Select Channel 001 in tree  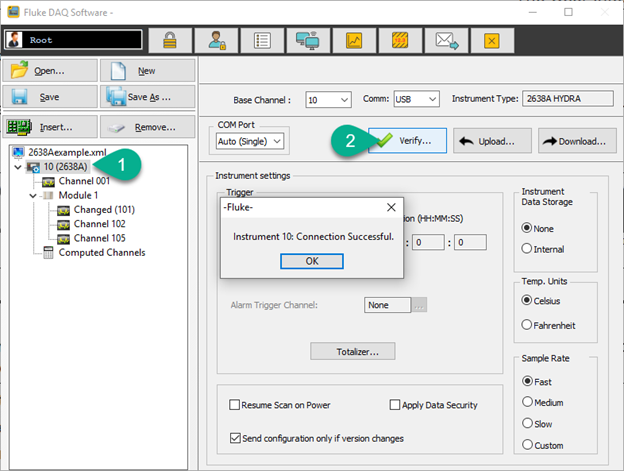pyautogui.click(x=84, y=181)
